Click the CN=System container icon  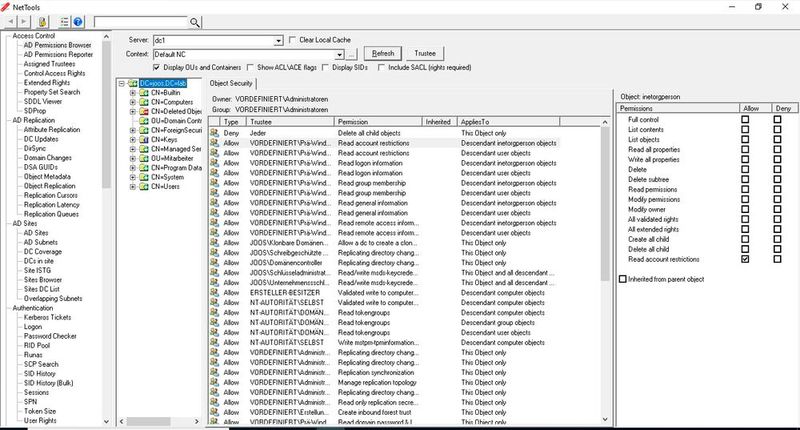pos(144,177)
